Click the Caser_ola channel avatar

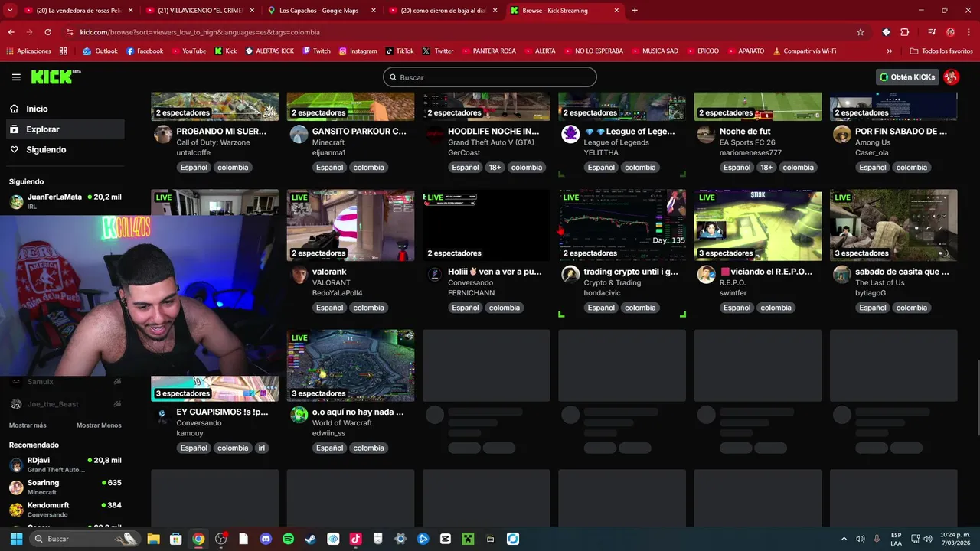[842, 135]
